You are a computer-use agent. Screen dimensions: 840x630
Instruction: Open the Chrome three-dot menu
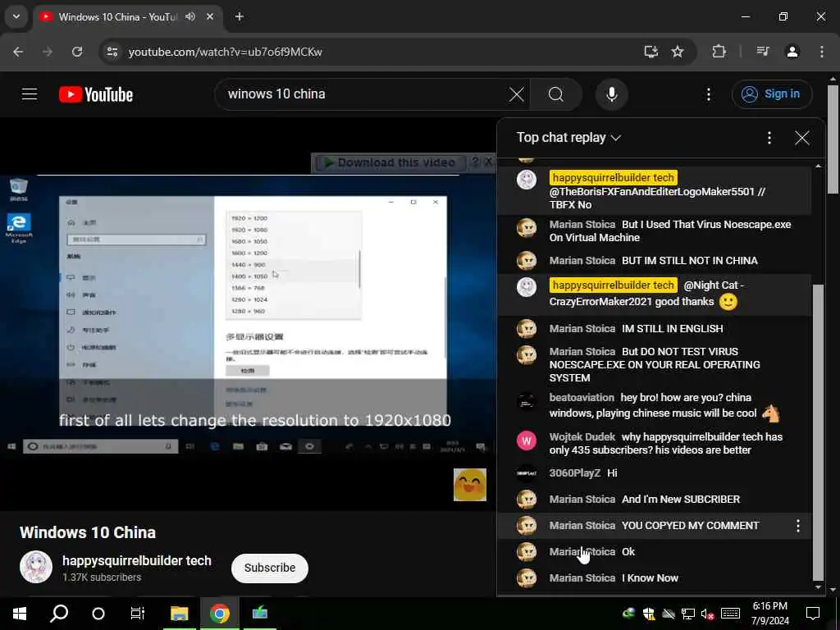pos(822,52)
